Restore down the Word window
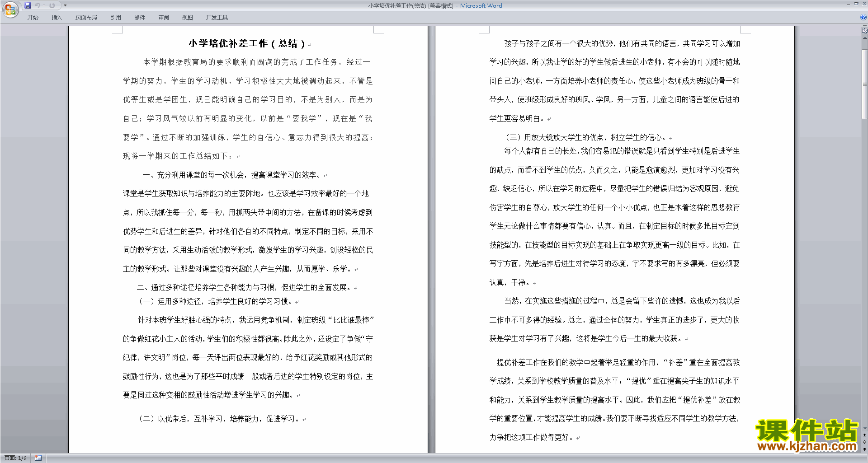 click(x=856, y=4)
